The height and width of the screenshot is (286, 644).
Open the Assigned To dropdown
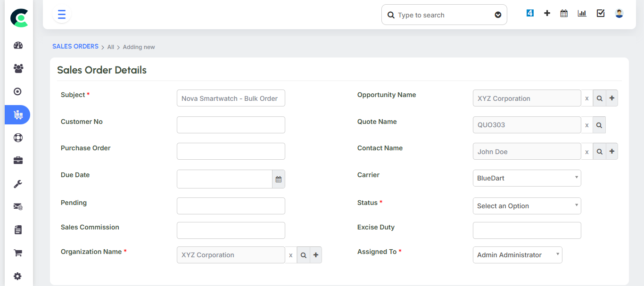pos(517,254)
